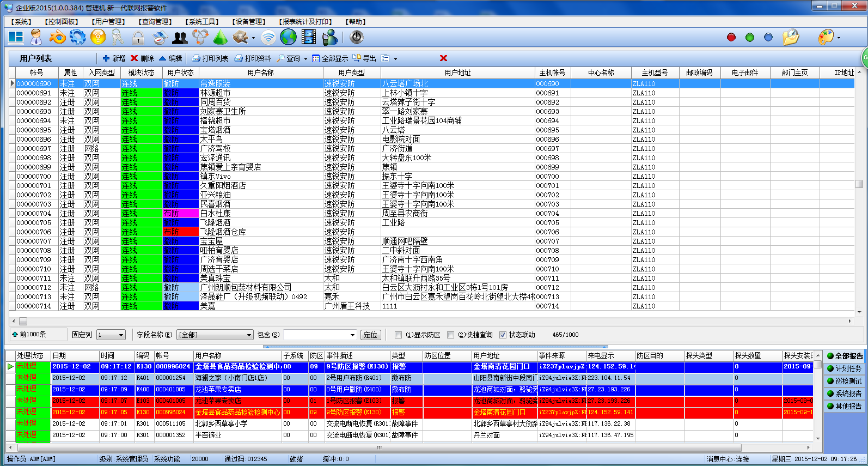
Task: Open the film strip video icon
Action: tap(308, 37)
